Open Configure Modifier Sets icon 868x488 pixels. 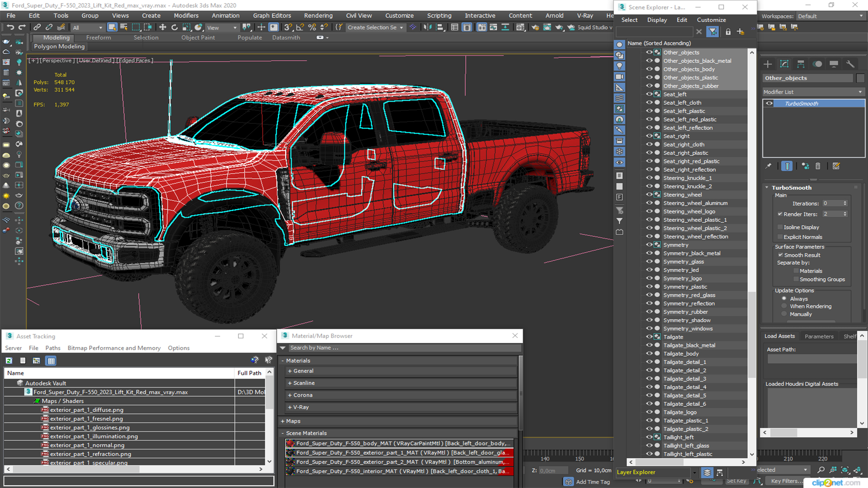[x=836, y=166]
